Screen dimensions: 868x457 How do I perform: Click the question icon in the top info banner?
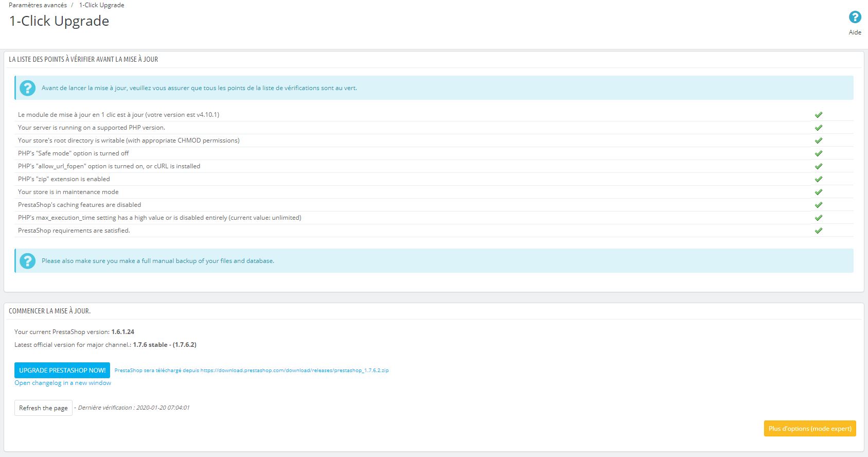coord(28,88)
